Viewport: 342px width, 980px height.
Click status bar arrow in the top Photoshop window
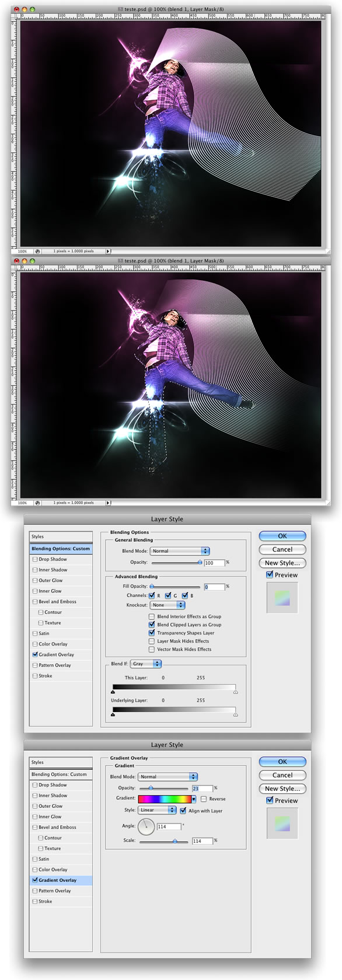click(x=108, y=251)
